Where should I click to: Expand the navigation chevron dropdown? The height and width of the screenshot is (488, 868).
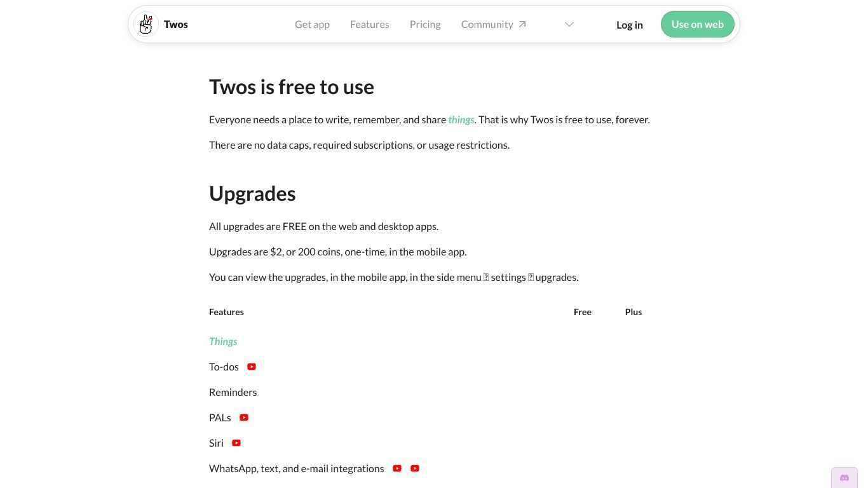coord(569,24)
